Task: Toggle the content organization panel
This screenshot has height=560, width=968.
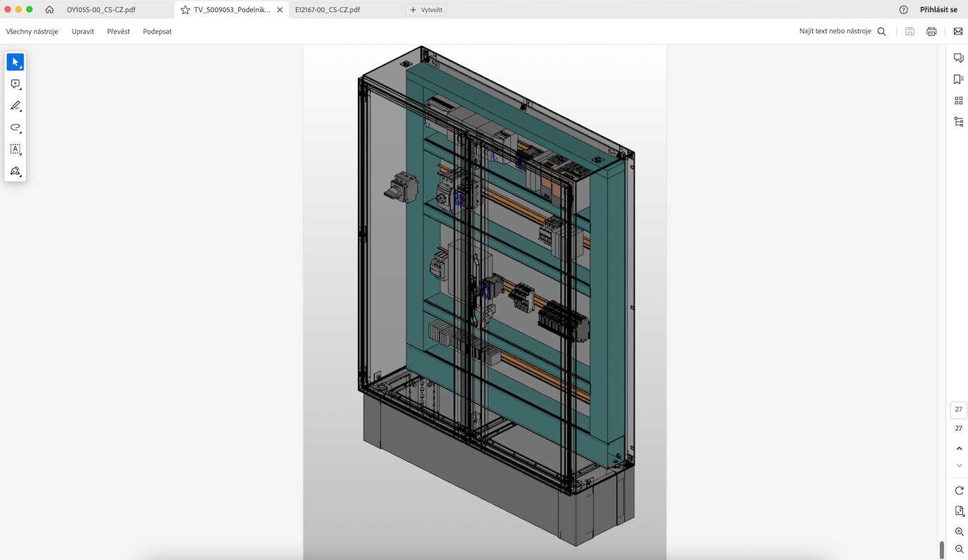Action: 958,121
